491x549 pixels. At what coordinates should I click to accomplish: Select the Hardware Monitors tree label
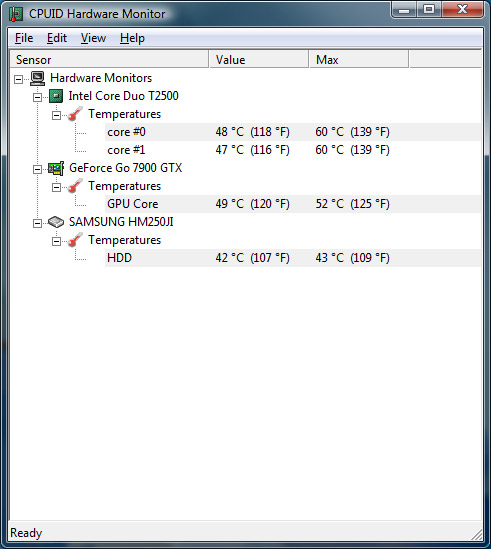coord(101,78)
